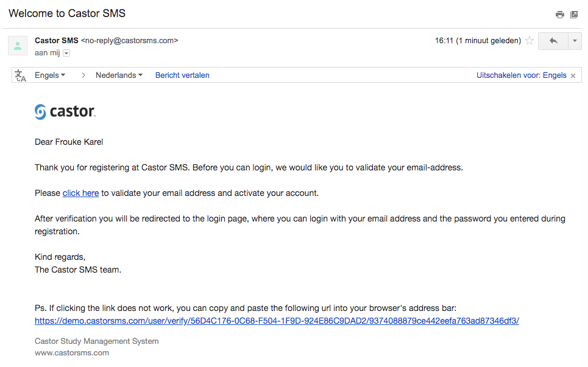Open the Nederlands target language dropdown

[119, 75]
